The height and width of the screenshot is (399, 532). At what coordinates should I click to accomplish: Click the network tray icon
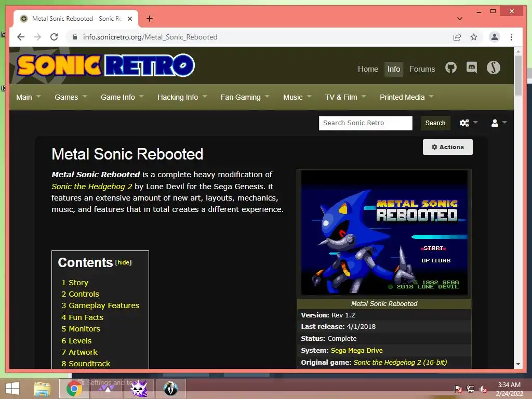[471, 389]
